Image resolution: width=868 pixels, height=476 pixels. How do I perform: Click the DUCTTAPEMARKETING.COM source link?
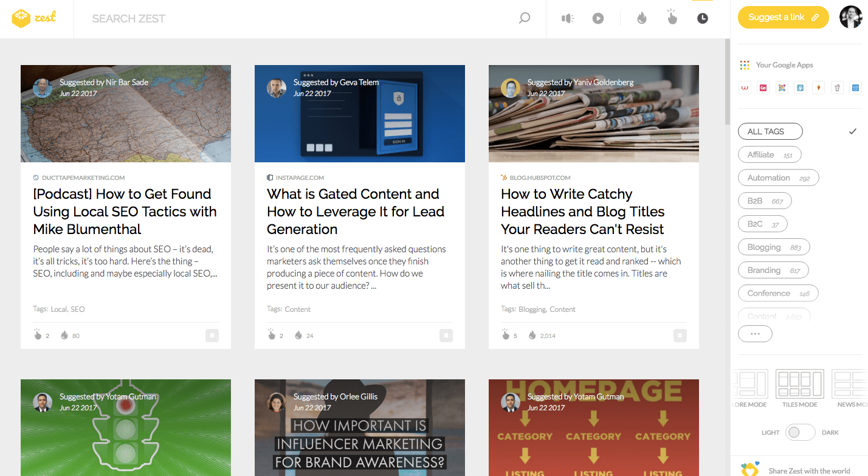(83, 178)
